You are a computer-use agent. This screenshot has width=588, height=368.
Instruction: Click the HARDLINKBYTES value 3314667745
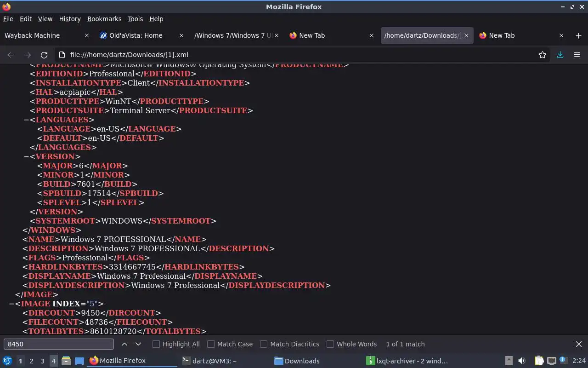[132, 267]
